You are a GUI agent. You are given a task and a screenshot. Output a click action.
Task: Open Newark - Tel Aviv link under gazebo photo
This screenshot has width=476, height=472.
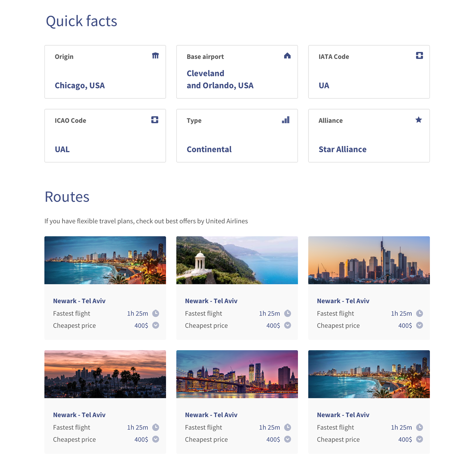pyautogui.click(x=211, y=301)
